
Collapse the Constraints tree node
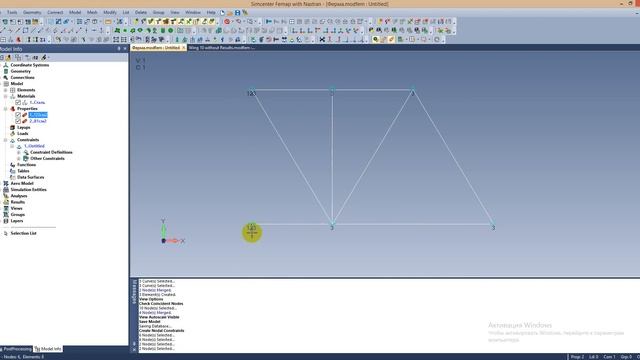tap(6, 140)
